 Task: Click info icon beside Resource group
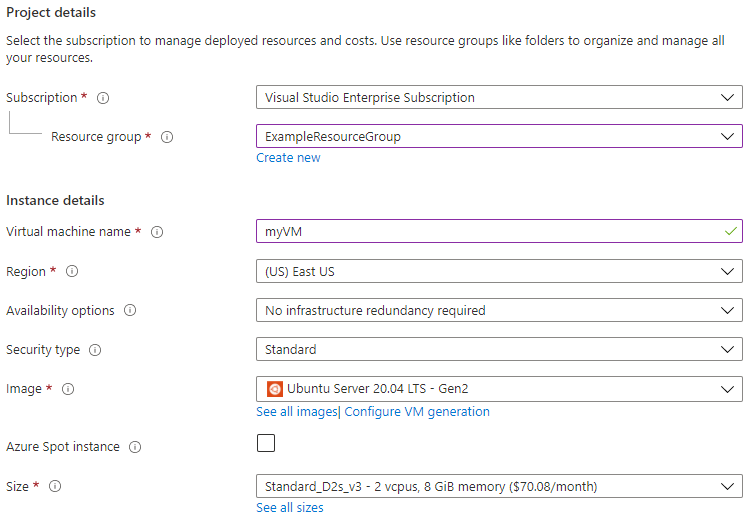coord(167,137)
